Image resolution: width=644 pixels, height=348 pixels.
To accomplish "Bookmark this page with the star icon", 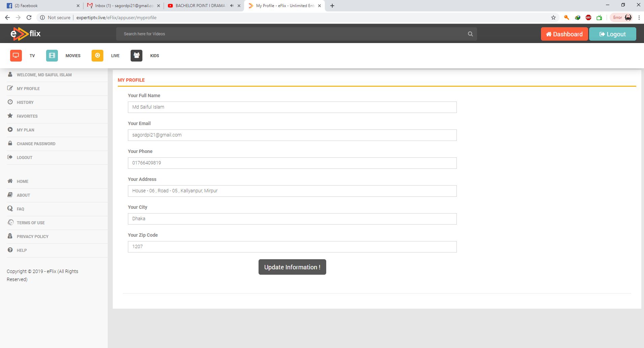I will [x=553, y=17].
